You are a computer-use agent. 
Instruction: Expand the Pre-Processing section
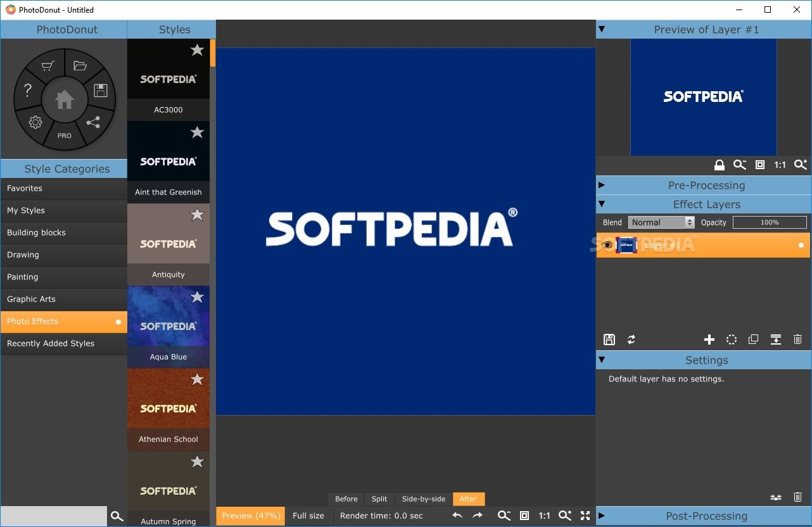(x=602, y=185)
